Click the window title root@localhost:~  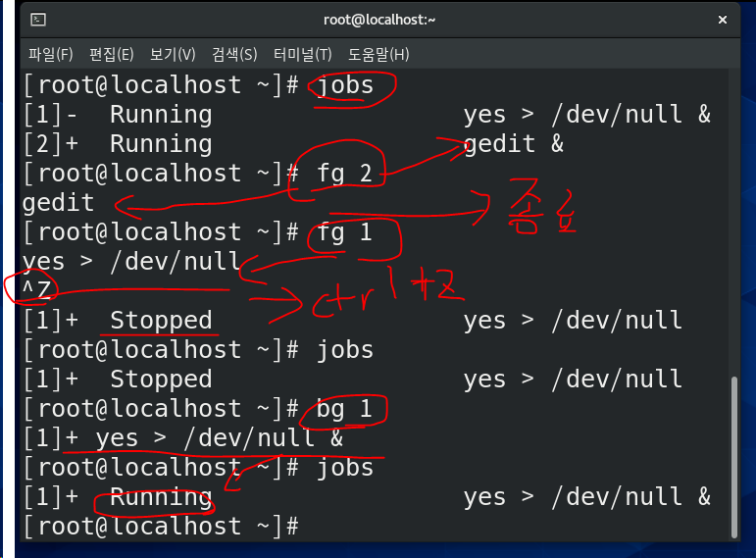(x=379, y=20)
